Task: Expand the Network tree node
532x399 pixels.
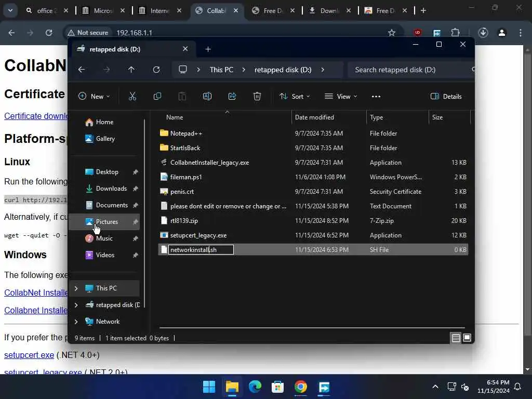Action: 76,321
